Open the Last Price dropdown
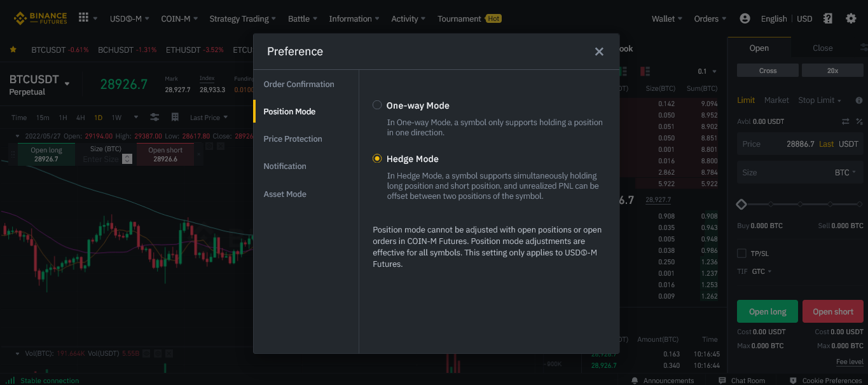868x385 pixels. point(209,118)
